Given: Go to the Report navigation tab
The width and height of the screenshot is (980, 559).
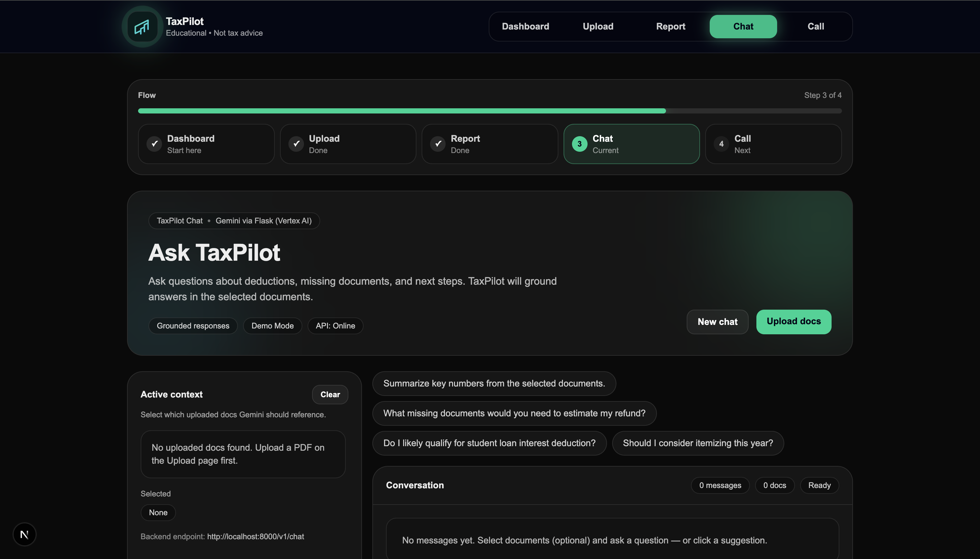Looking at the screenshot, I should (x=670, y=27).
